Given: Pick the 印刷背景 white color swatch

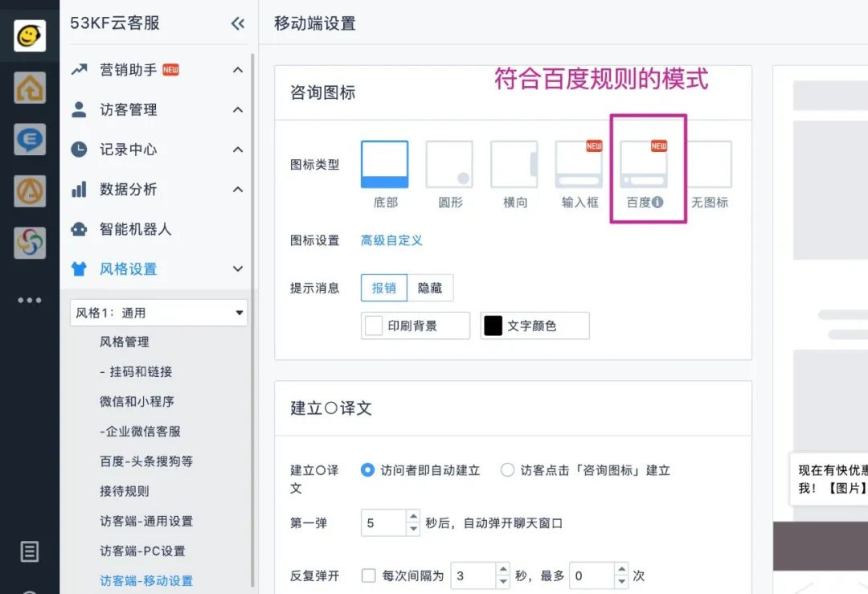Looking at the screenshot, I should point(374,326).
